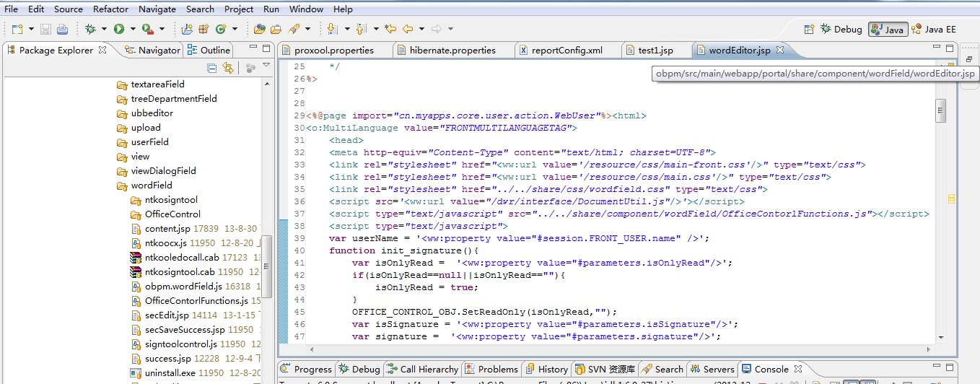This screenshot has height=384, width=980.
Task: Click the Open Perspective icon
Action: tap(810, 29)
